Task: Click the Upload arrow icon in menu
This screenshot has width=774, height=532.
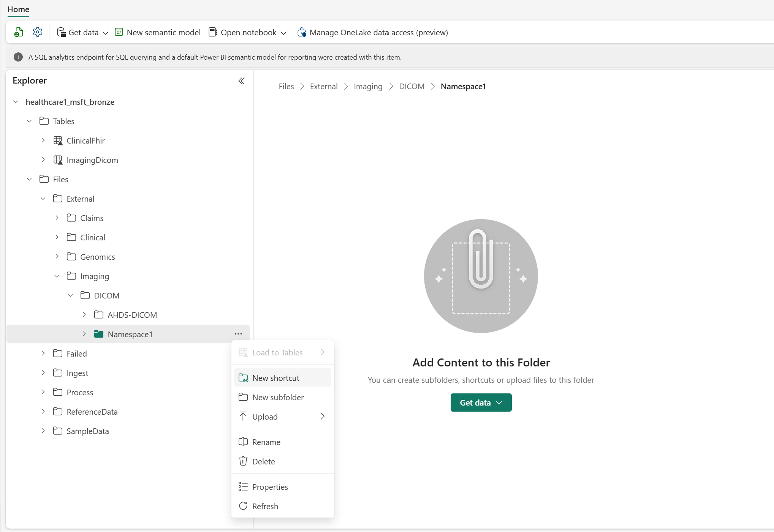Action: 243,416
